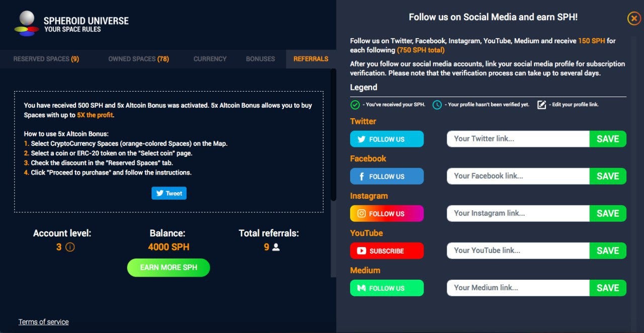Follow Spheroid Universe on Twitter
The width and height of the screenshot is (644, 333).
[387, 139]
